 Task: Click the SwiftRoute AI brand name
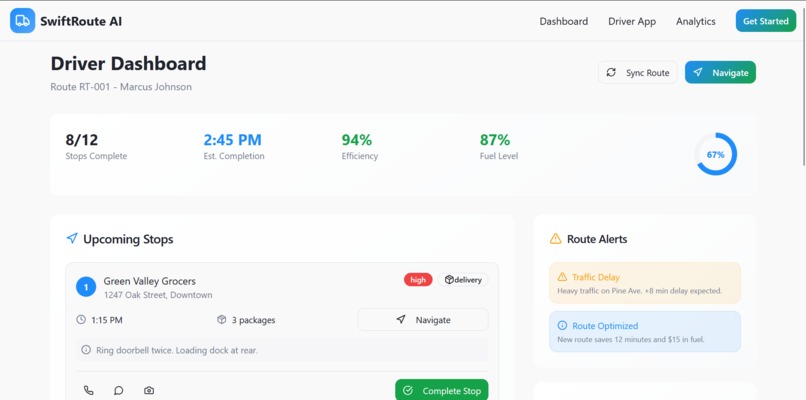(81, 21)
